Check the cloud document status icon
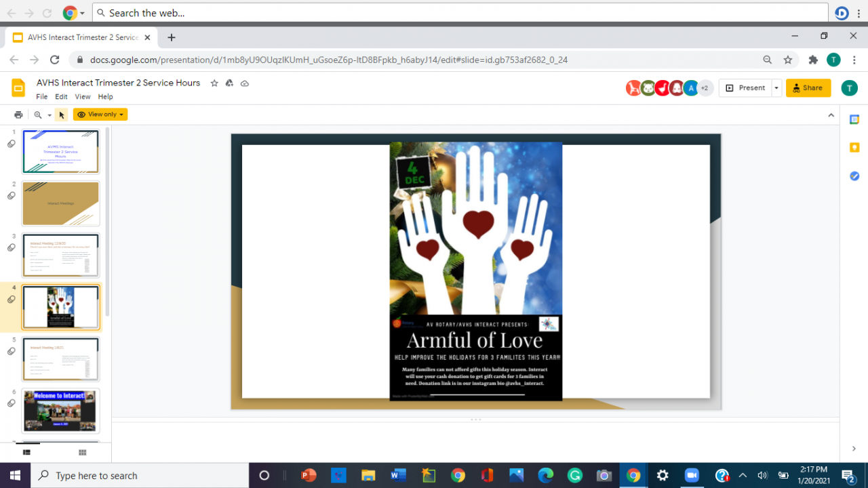This screenshot has height=488, width=868. [245, 83]
